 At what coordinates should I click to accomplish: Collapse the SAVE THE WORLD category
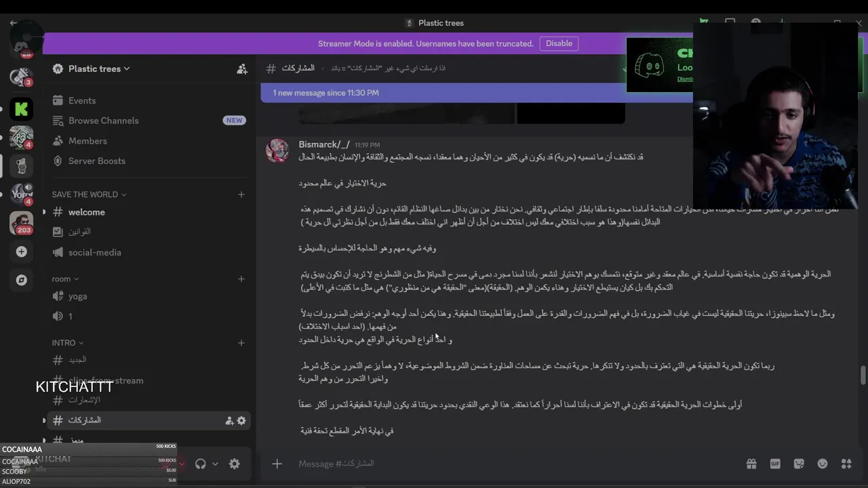(x=89, y=195)
